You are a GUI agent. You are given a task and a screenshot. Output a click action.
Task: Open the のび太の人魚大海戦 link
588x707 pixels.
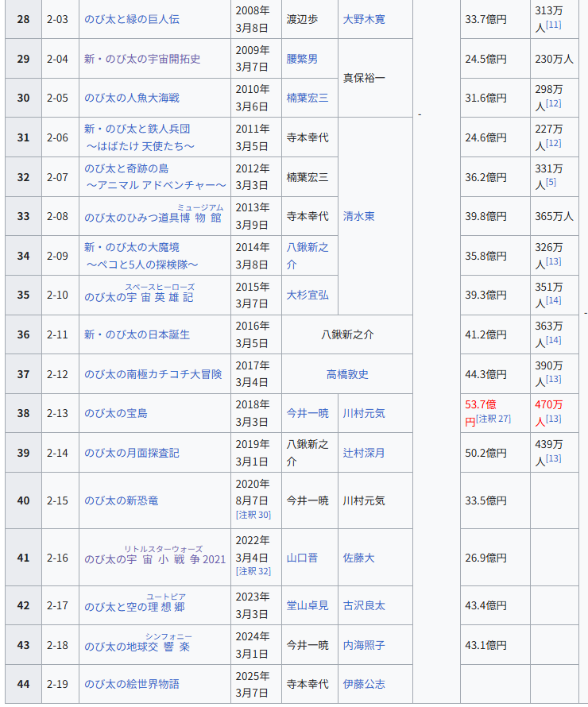[132, 98]
